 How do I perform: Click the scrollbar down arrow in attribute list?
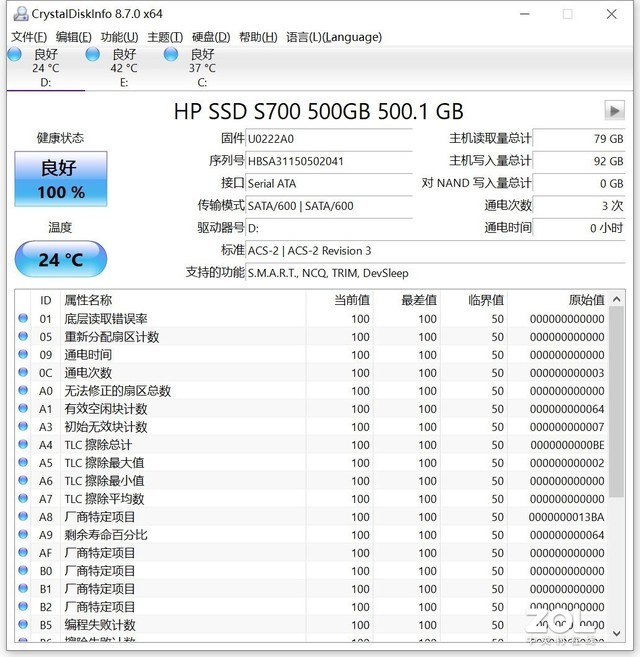click(x=616, y=633)
